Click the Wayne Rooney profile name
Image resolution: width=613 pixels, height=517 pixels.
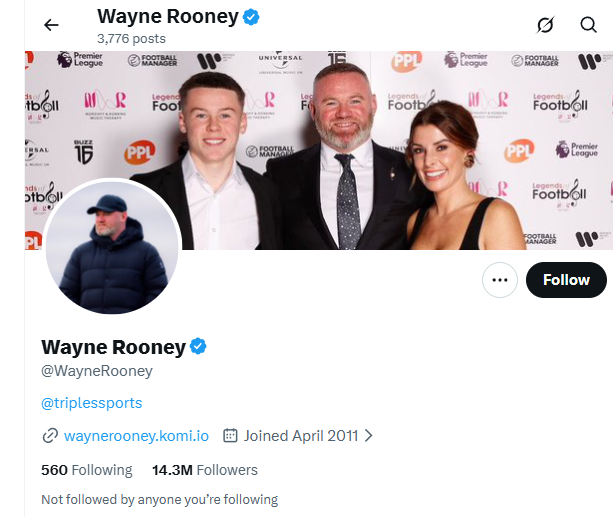114,347
